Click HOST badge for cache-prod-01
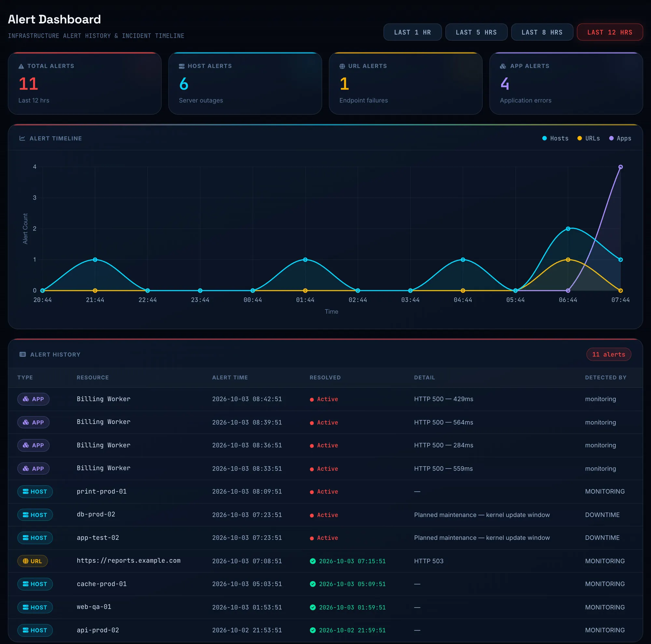This screenshot has height=644, width=651. click(x=35, y=584)
